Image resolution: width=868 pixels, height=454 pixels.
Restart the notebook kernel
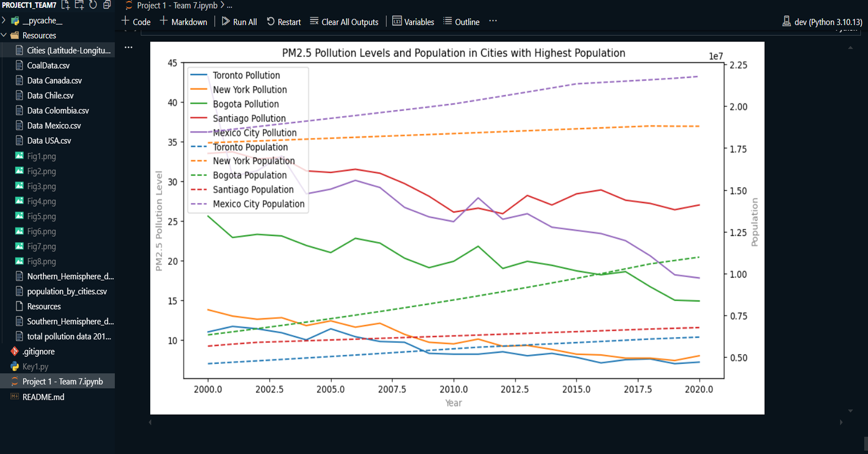[x=284, y=22]
